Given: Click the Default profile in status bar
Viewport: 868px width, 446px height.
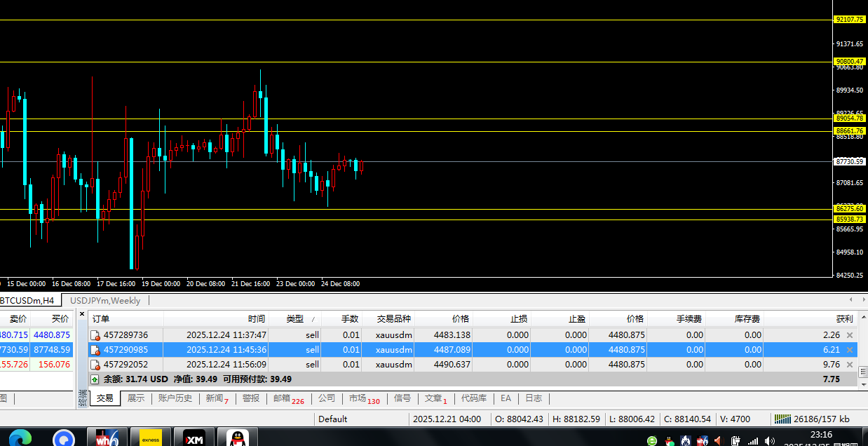Looking at the screenshot, I should pos(332,419).
